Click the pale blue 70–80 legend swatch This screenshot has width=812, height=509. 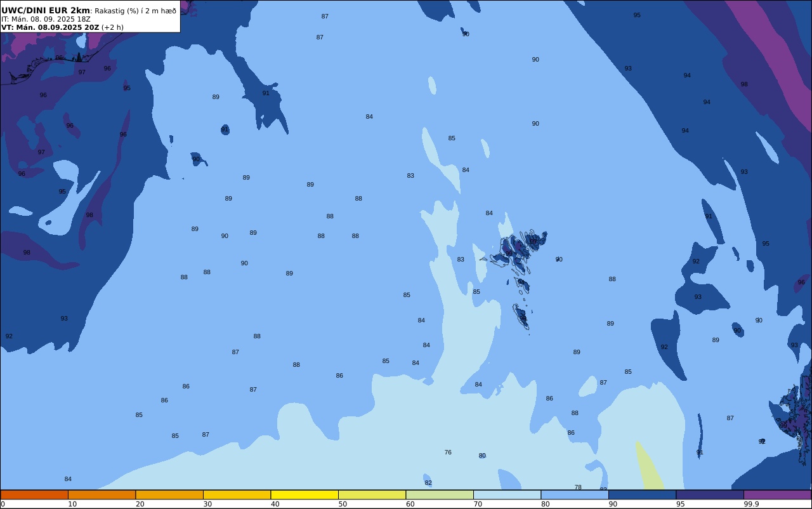[507, 494]
